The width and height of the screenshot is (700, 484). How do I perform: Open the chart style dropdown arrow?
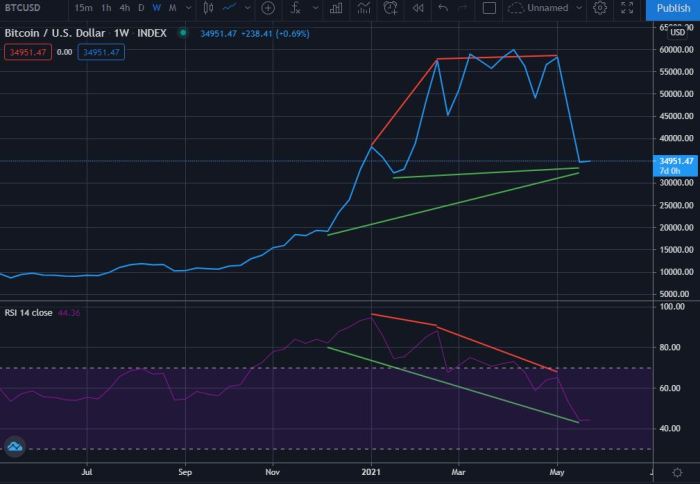(247, 8)
